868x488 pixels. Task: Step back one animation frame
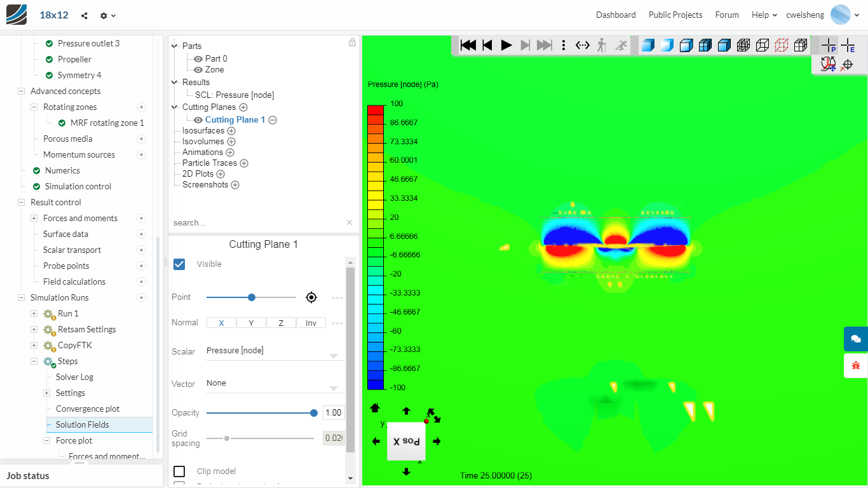tap(487, 45)
